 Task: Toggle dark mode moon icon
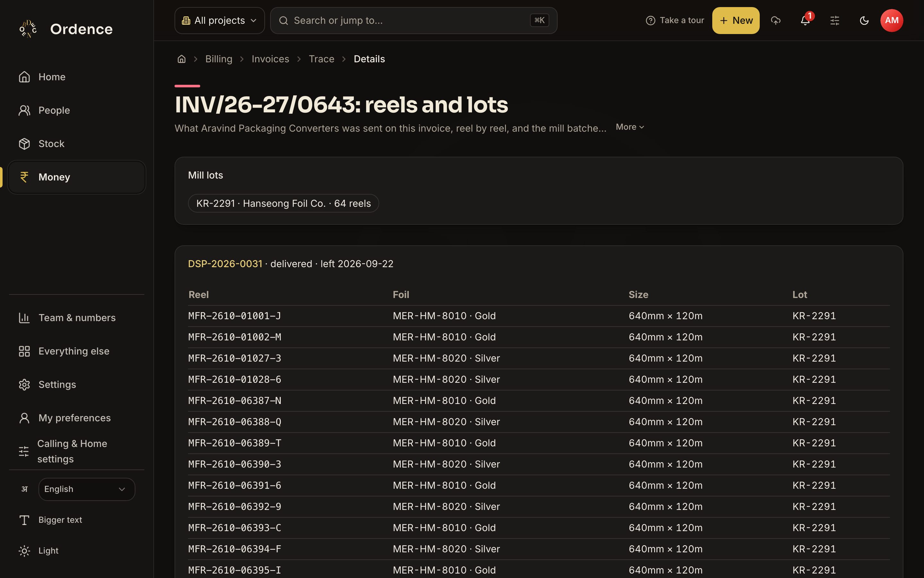pos(864,20)
